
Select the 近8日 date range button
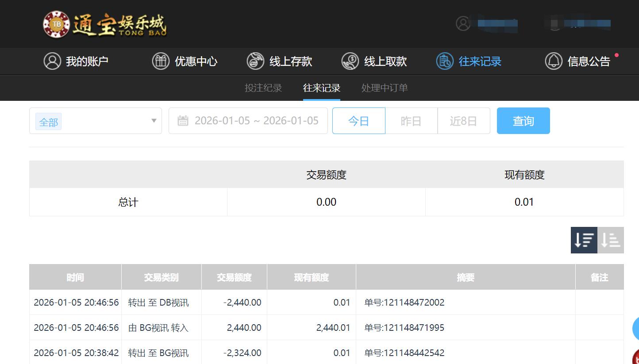(x=463, y=121)
